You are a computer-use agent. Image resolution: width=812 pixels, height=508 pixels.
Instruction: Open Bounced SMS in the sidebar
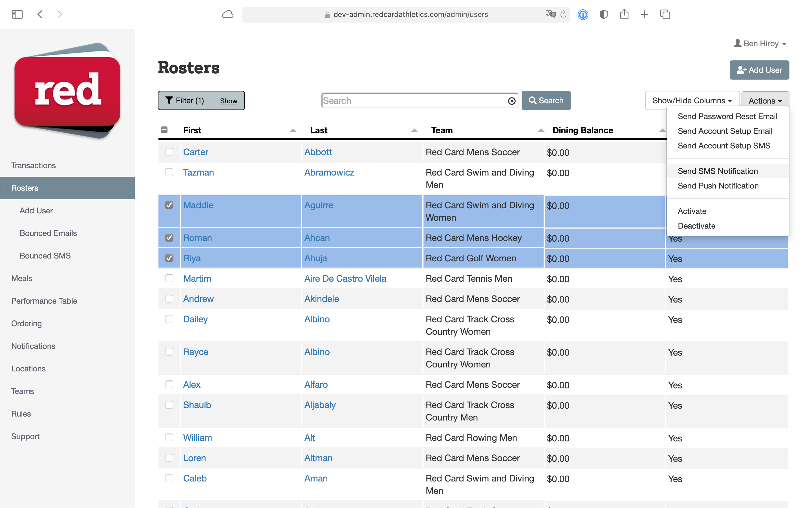(45, 256)
